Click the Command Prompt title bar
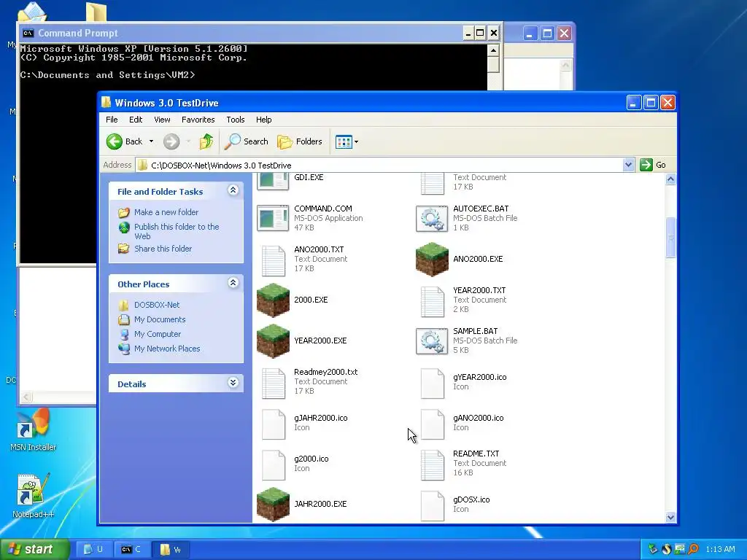 click(241, 33)
